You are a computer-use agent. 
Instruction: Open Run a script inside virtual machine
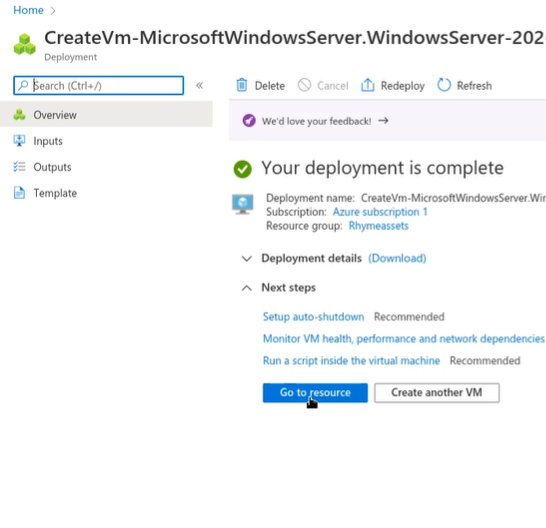351,360
